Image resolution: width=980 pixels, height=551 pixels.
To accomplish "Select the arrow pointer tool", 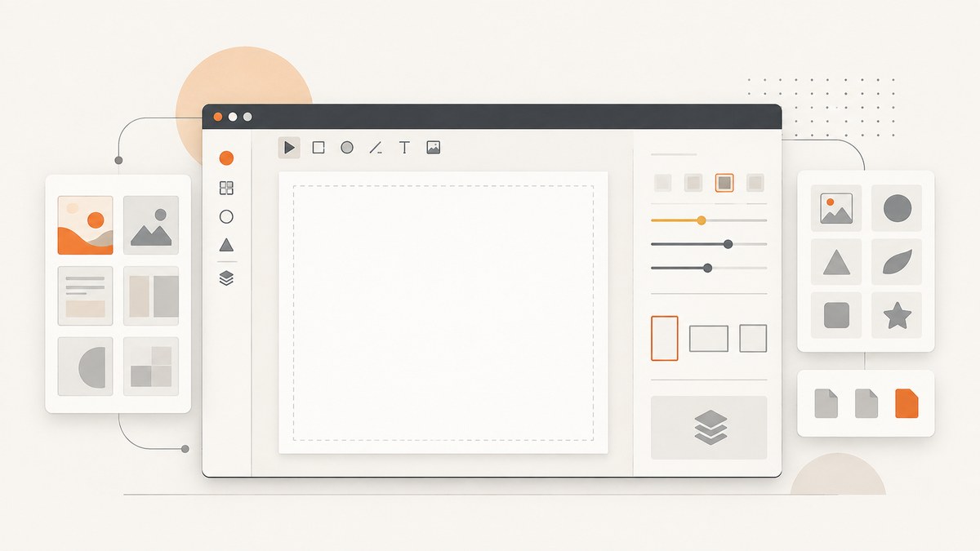I will [289, 148].
